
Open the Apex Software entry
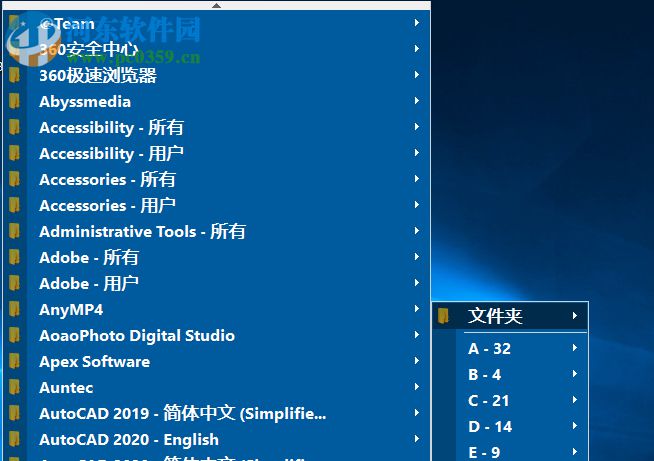click(x=217, y=361)
